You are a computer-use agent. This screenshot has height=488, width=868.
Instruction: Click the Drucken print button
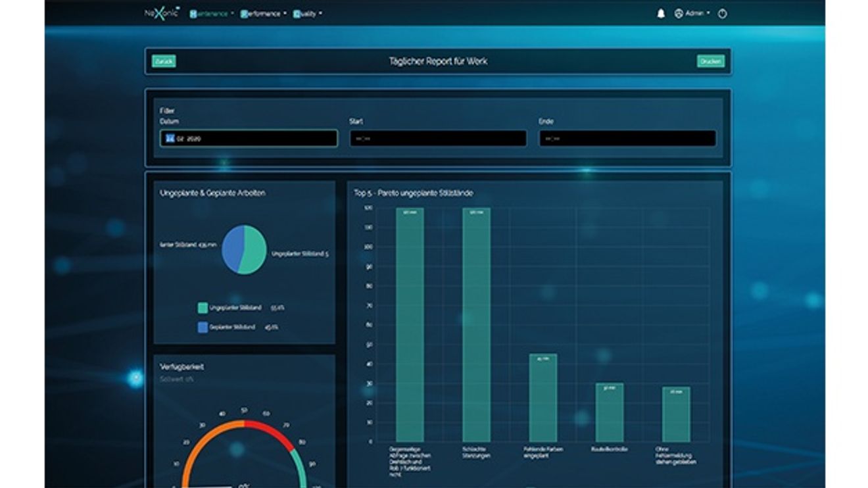[x=711, y=61]
